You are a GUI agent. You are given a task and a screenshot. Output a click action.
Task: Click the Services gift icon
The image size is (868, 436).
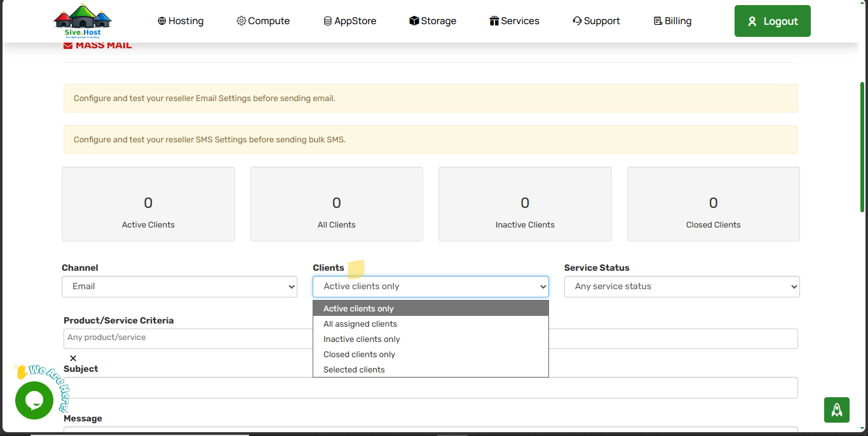click(494, 21)
